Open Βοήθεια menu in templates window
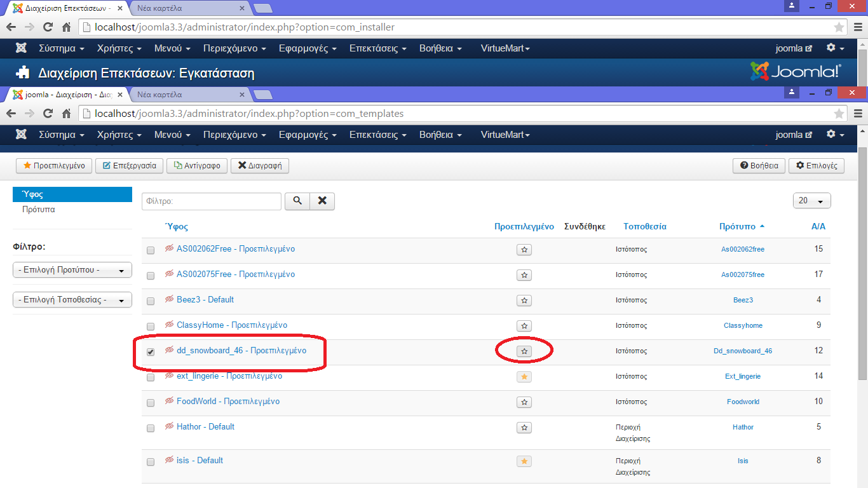This screenshot has width=868, height=488. click(x=440, y=135)
